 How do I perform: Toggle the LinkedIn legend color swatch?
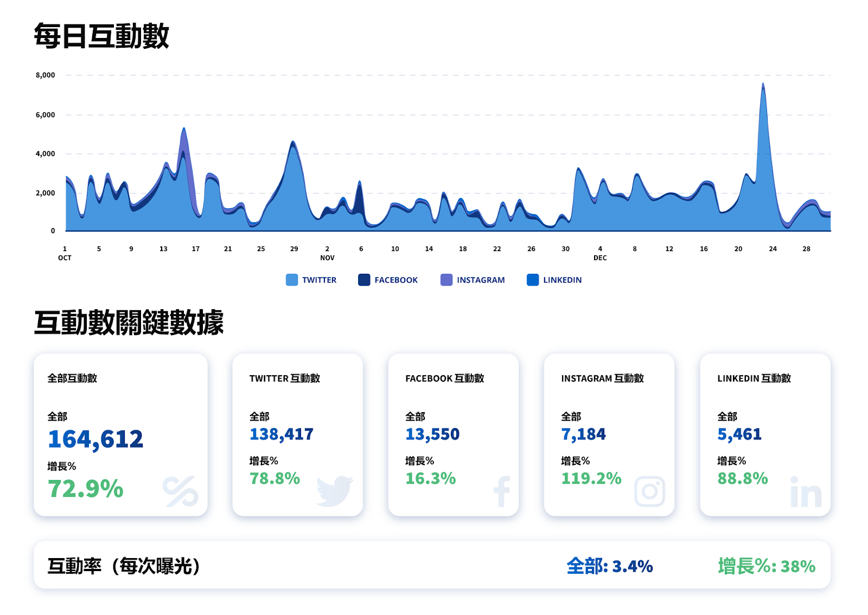pyautogui.click(x=533, y=280)
